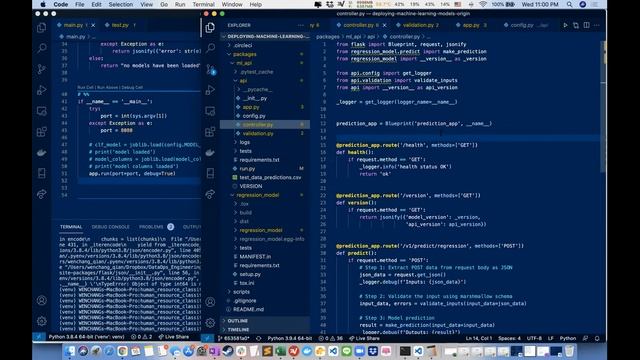The height and width of the screenshot is (360, 640).
Task: Switch to config.py editor tab
Action: click(x=522, y=25)
